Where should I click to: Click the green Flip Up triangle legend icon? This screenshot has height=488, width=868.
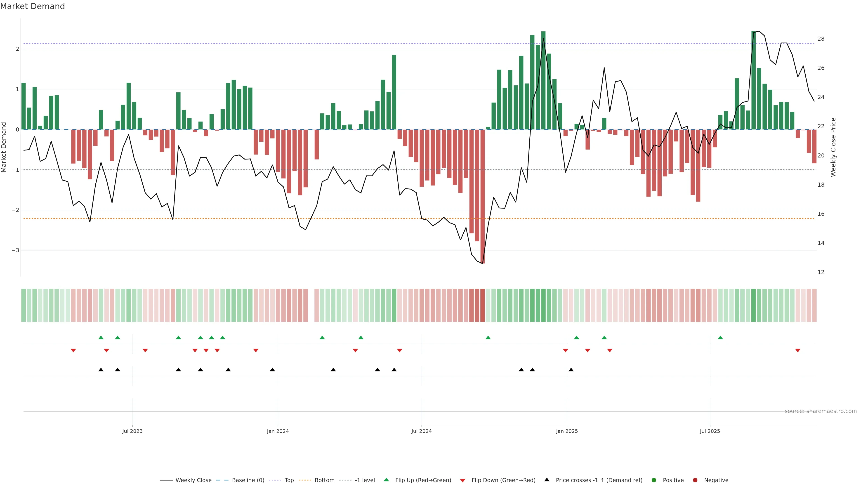tap(386, 480)
